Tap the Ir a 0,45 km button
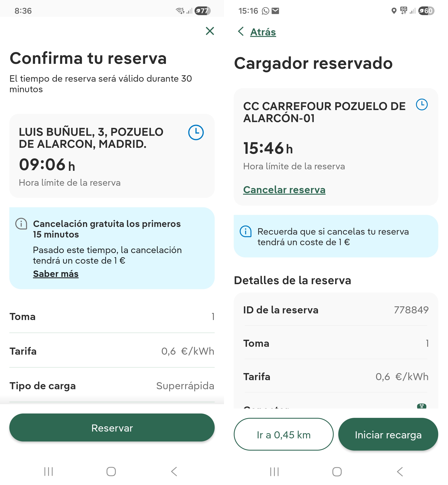Screen dimensions: 448x485 [x=283, y=435]
